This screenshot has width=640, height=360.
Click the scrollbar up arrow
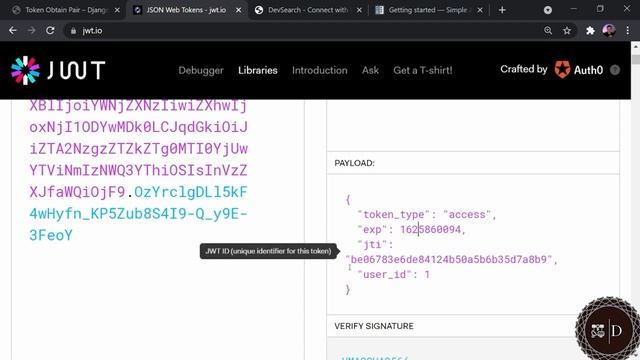point(636,46)
